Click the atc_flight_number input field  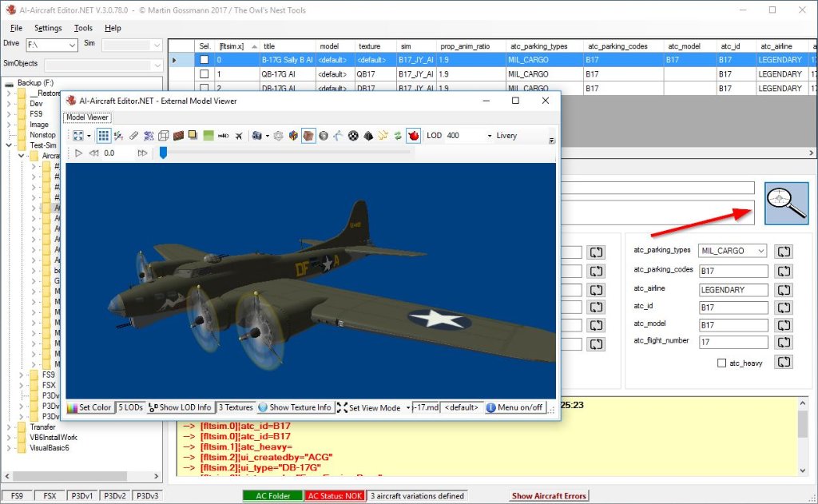pyautogui.click(x=733, y=343)
